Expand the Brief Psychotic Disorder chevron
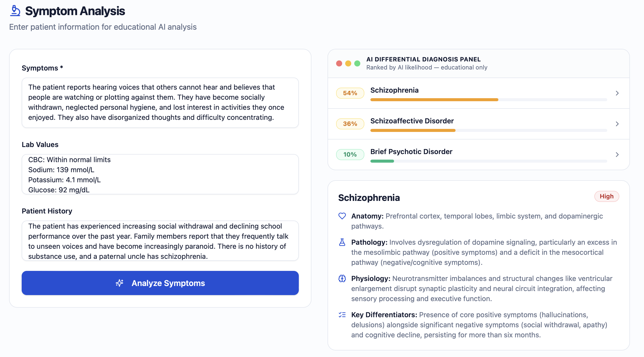Image resolution: width=644 pixels, height=357 pixels. (x=617, y=155)
